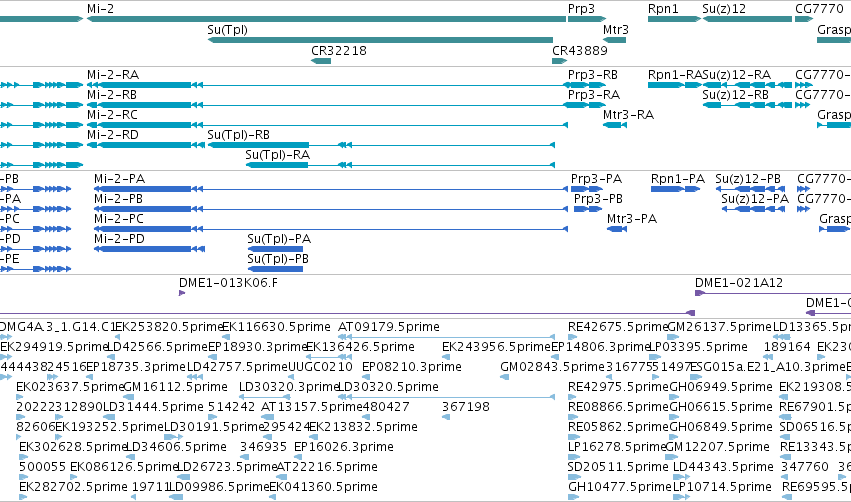Select EST AT09179.5prime label

pyautogui.click(x=389, y=327)
